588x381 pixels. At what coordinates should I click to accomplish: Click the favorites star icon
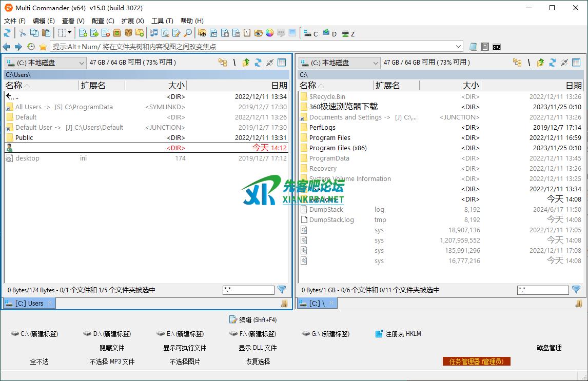(x=43, y=47)
